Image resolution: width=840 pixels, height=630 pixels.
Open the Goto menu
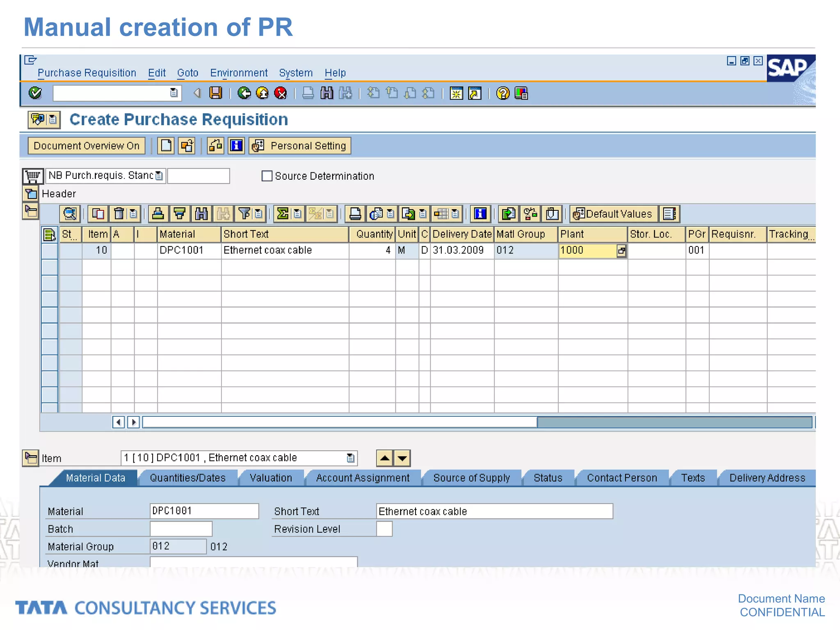click(188, 73)
